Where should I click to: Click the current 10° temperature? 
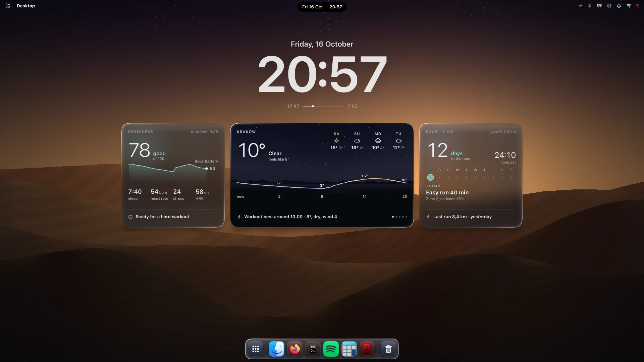point(252,150)
